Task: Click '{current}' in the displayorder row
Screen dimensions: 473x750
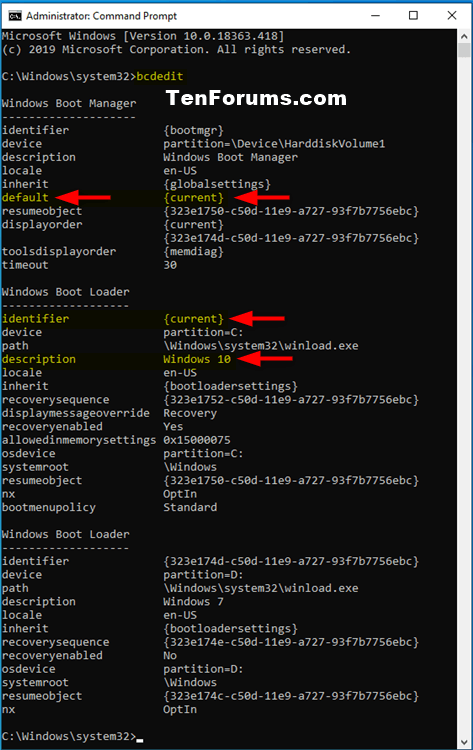Action: click(x=193, y=224)
